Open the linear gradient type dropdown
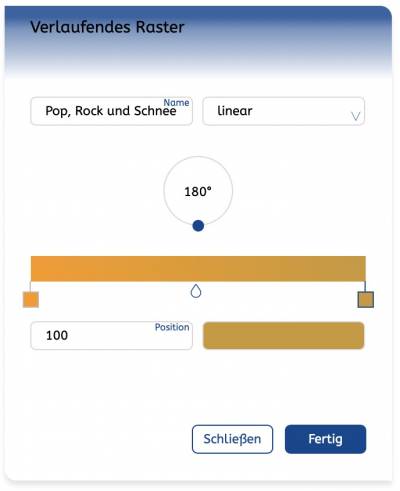400x491 pixels. 283,111
